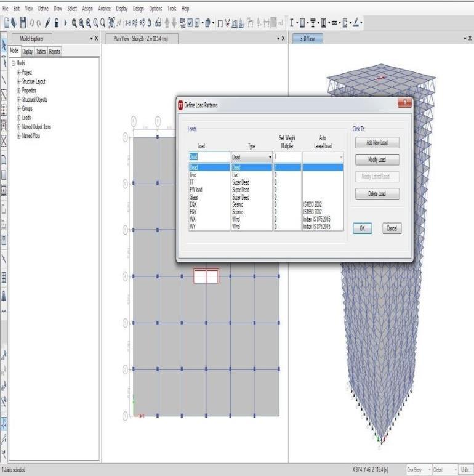Expand the Structure Layout tree node
The width and height of the screenshot is (474, 476).
click(x=19, y=81)
